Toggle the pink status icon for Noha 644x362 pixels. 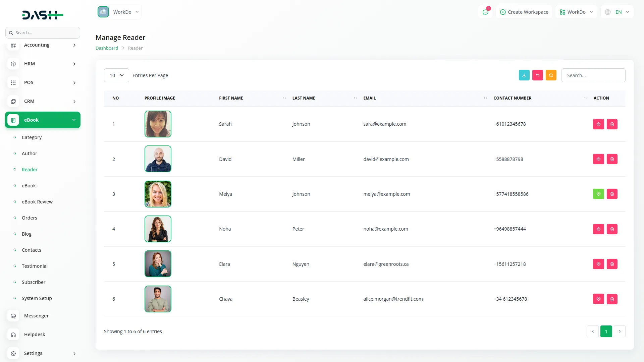598,229
